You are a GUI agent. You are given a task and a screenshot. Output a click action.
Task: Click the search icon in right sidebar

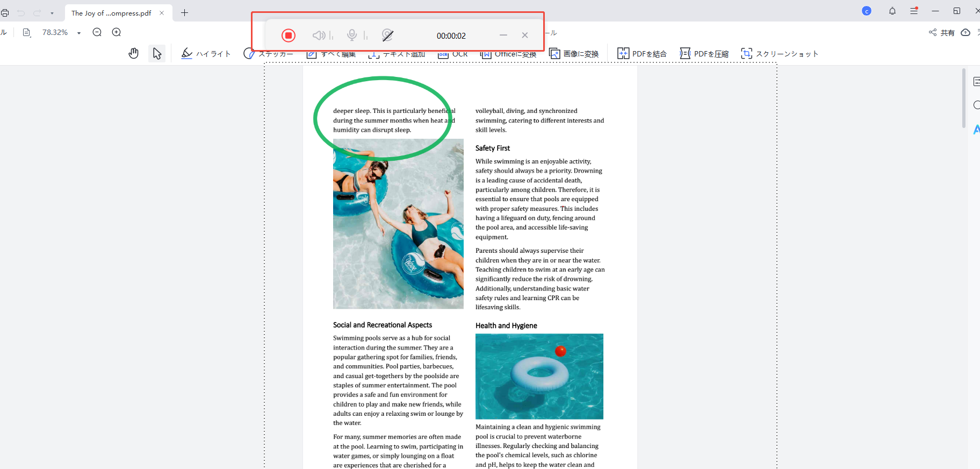(976, 105)
